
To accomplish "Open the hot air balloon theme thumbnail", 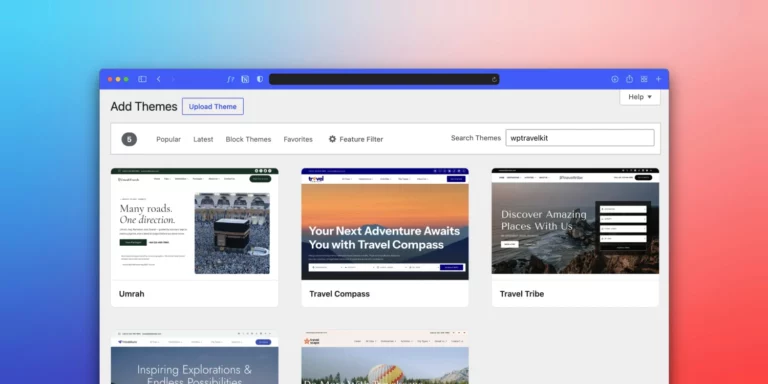I will point(385,358).
